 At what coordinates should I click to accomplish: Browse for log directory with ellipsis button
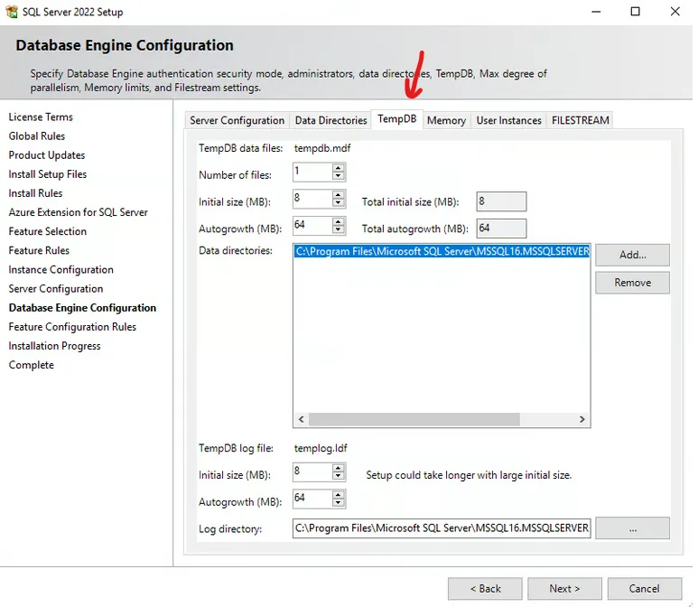pos(632,528)
